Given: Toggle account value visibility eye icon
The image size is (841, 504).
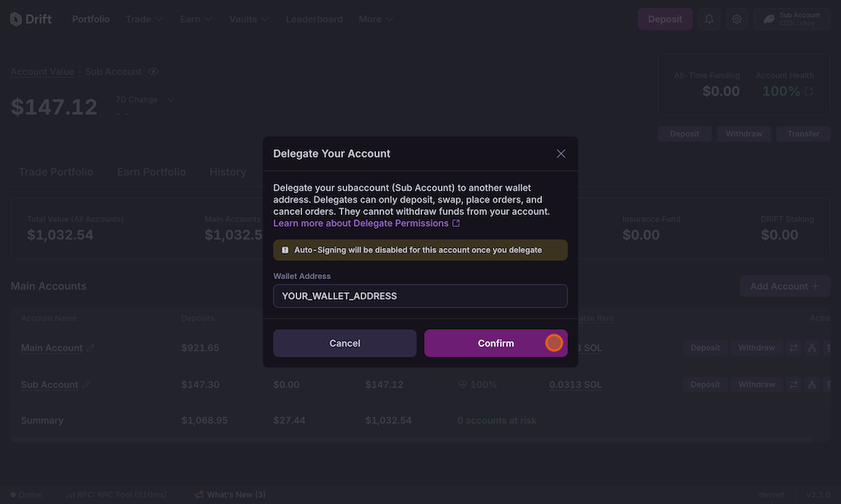Looking at the screenshot, I should (x=154, y=71).
